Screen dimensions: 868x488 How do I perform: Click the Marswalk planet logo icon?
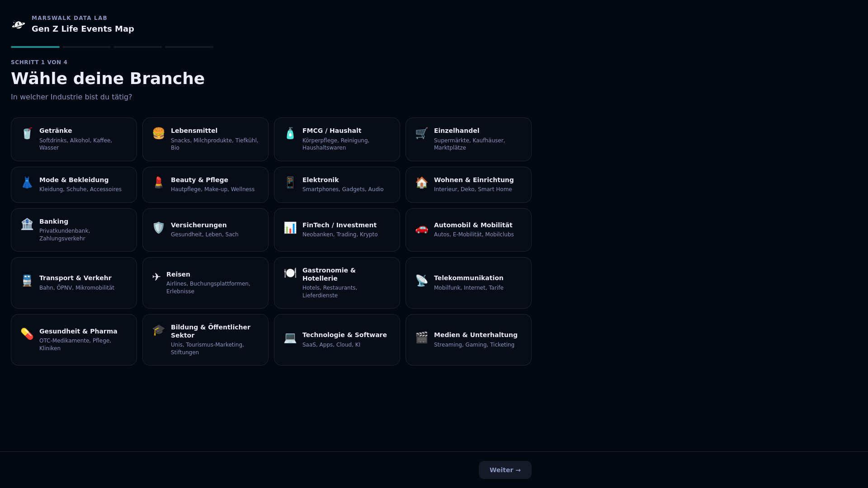19,24
